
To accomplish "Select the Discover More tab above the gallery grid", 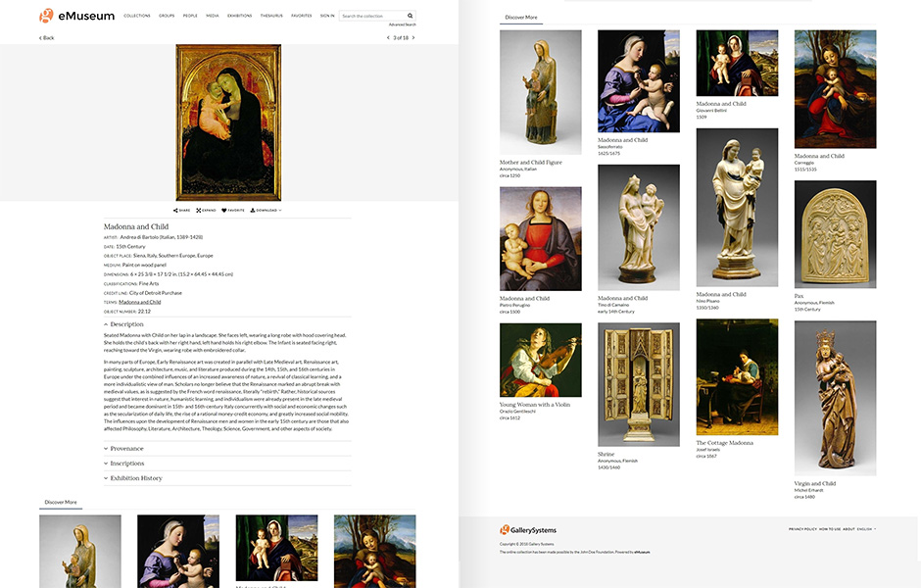I will pyautogui.click(x=521, y=18).
